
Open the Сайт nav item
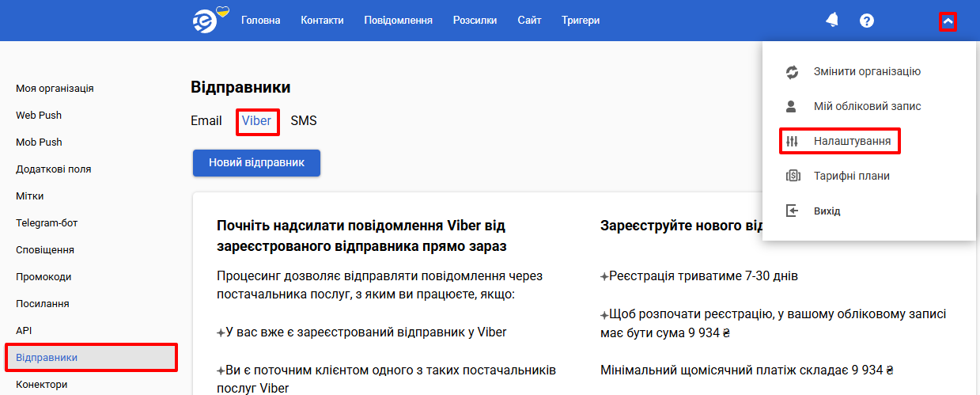(530, 21)
